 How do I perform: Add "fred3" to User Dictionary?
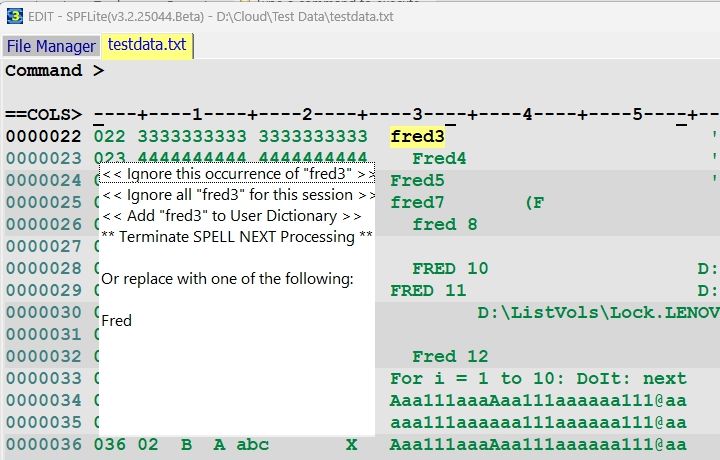[231, 216]
